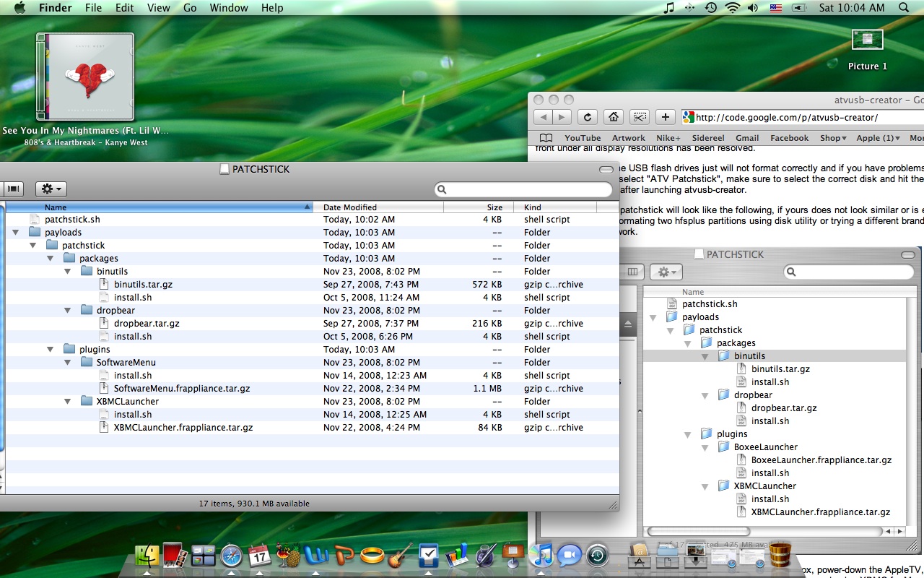The width and height of the screenshot is (924, 578).
Task: Click the web clip scissors button
Action: pos(639,117)
